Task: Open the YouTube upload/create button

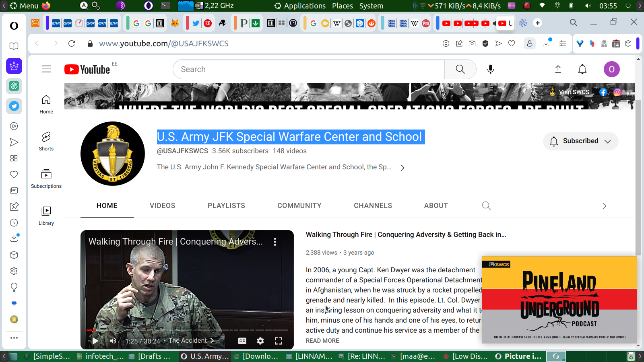Action: tap(558, 69)
